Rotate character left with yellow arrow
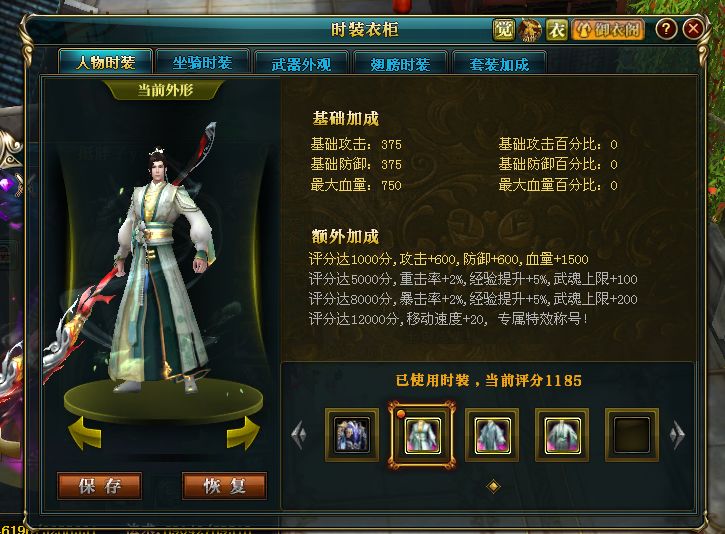The image size is (725, 534). point(85,432)
